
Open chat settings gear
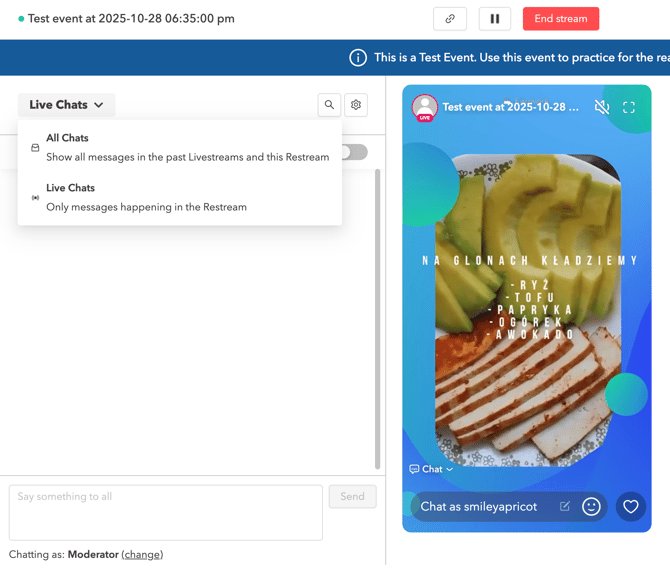356,105
